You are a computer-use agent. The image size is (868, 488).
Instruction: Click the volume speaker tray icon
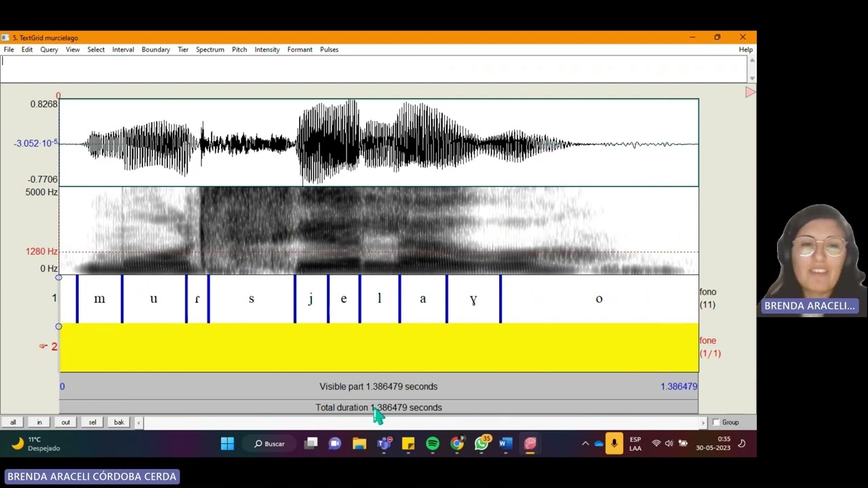(x=669, y=444)
